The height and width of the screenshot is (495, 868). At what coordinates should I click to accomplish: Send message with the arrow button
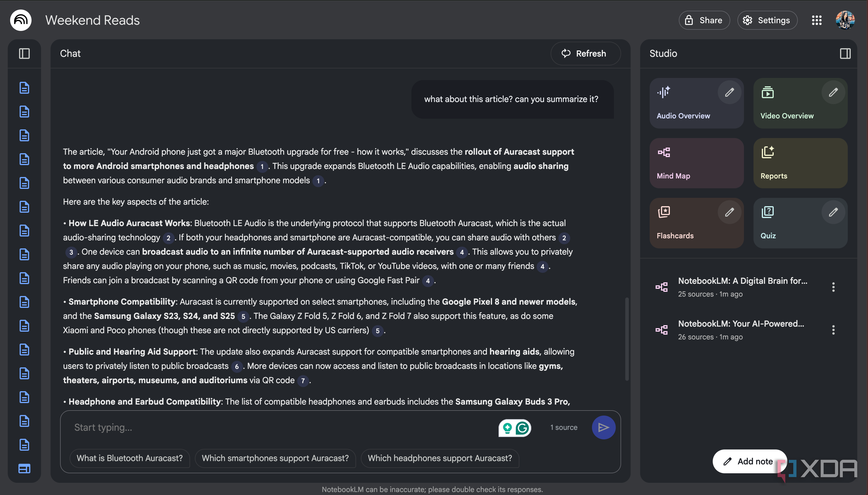603,427
